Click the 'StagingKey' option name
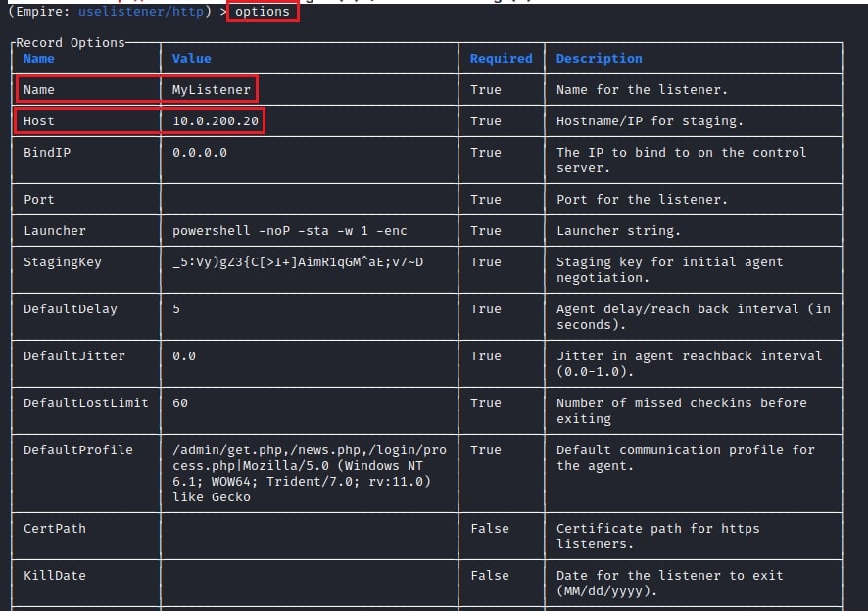 [x=63, y=261]
